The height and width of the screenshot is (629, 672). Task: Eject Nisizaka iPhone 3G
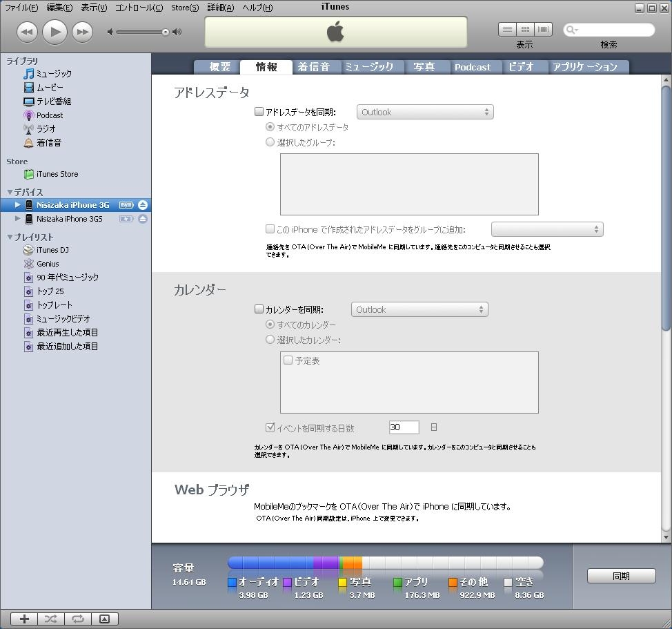[143, 205]
